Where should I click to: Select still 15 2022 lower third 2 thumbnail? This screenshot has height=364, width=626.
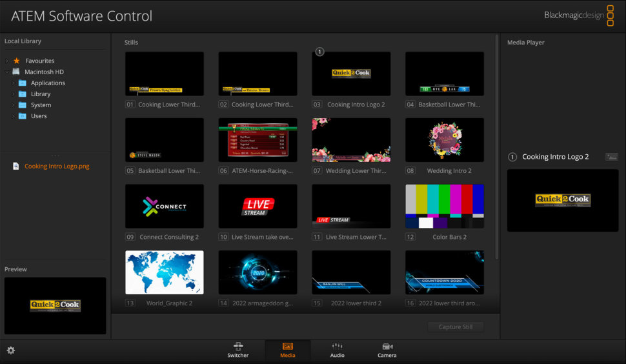tap(351, 272)
